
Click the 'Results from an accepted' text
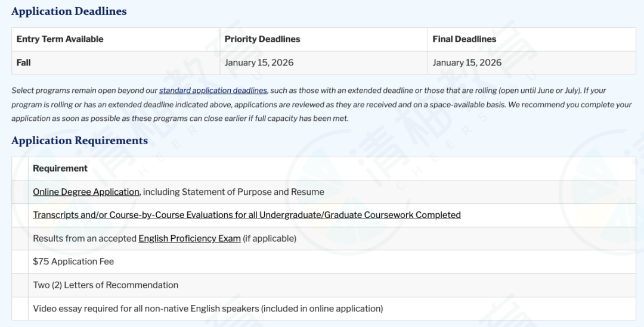pyautogui.click(x=85, y=238)
